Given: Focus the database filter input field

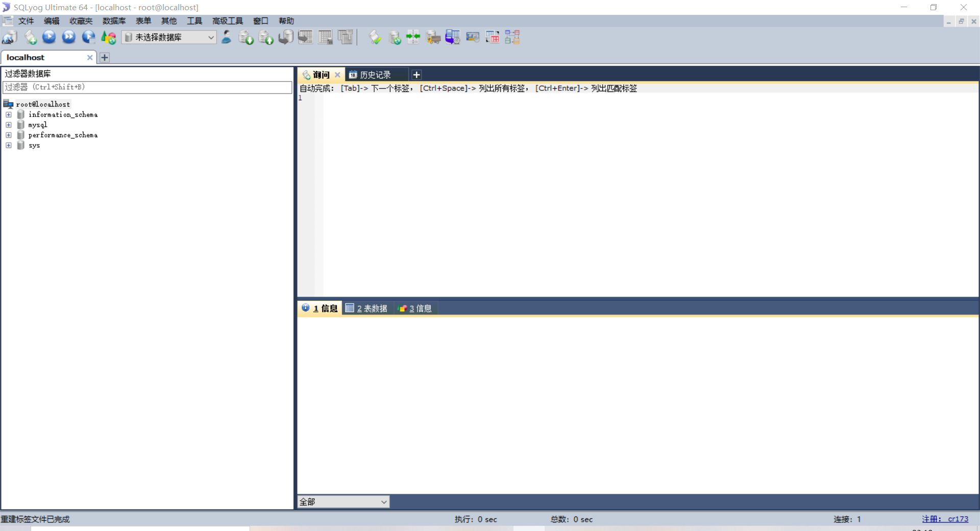Looking at the screenshot, I should pos(148,87).
